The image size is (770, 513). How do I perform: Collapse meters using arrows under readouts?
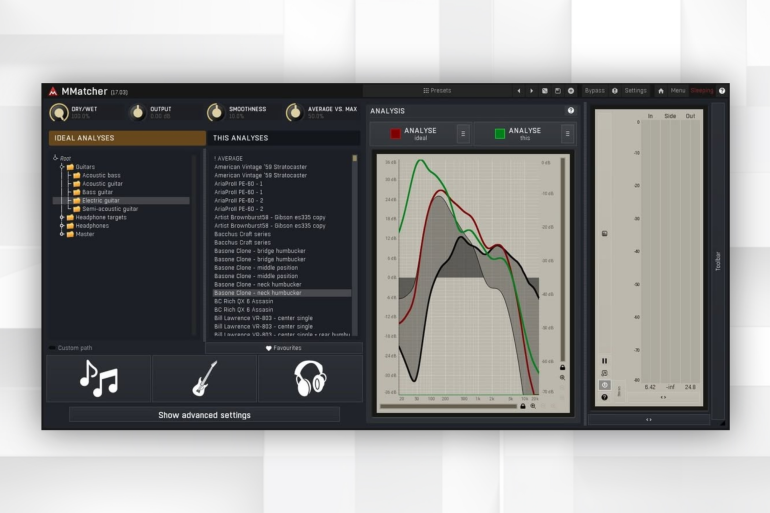(x=663, y=397)
